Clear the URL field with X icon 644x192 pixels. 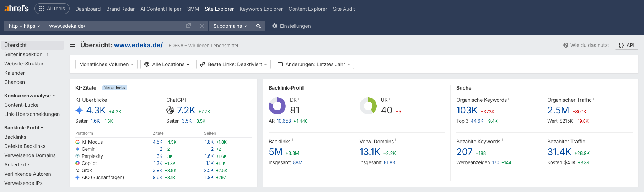pos(202,26)
